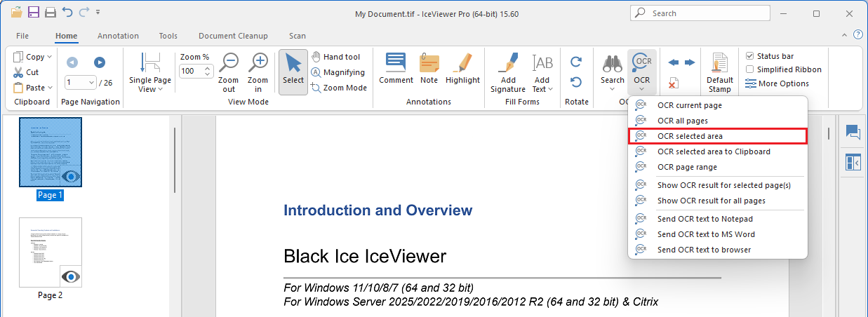Switch to the Scan tab
The image size is (868, 317).
click(x=298, y=36)
